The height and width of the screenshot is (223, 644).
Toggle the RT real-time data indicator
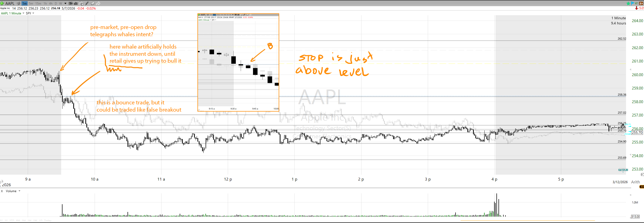636,3
